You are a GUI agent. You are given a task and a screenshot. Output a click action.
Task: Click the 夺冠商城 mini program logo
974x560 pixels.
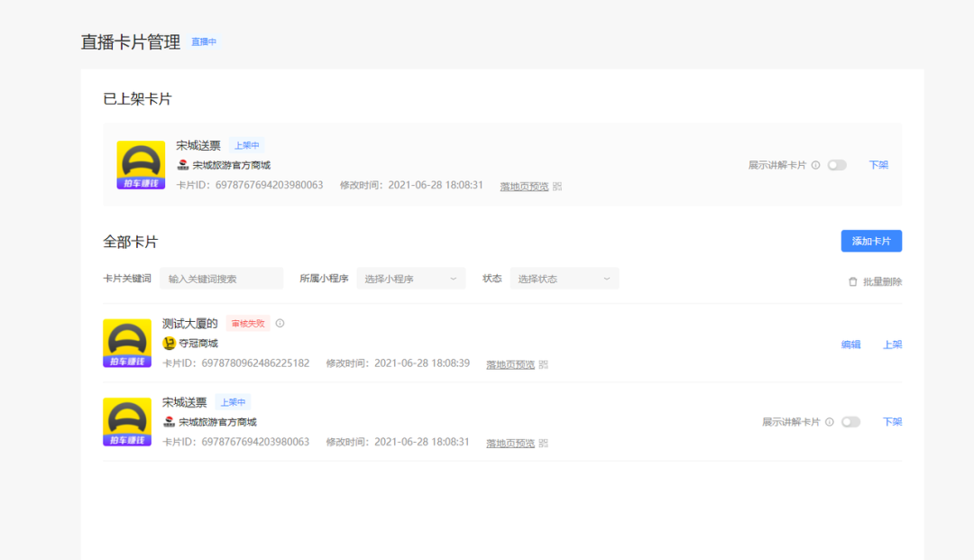(169, 344)
